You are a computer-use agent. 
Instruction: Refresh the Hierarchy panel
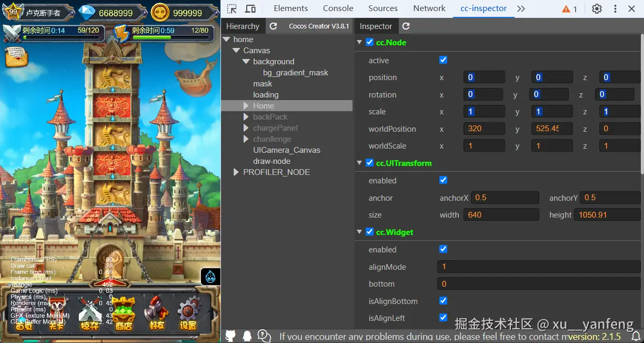pos(273,26)
